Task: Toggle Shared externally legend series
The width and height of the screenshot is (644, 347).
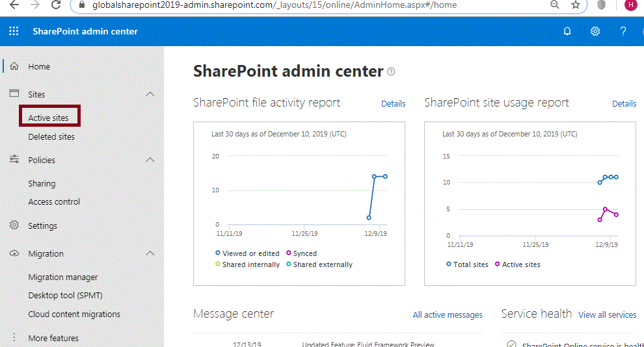Action: click(x=319, y=264)
